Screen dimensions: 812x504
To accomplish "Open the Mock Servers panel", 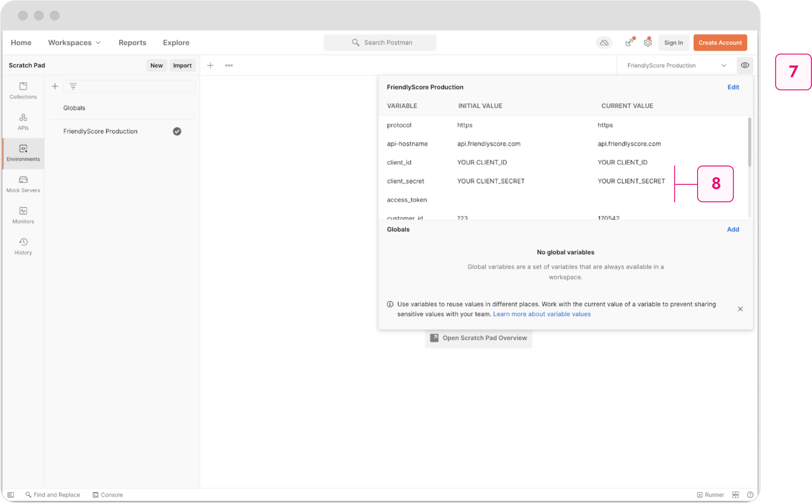I will tap(23, 184).
